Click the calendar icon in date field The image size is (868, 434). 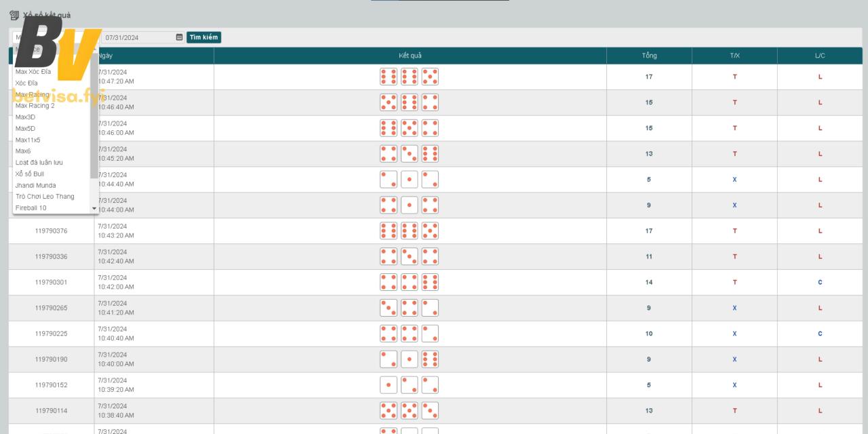pyautogui.click(x=179, y=37)
